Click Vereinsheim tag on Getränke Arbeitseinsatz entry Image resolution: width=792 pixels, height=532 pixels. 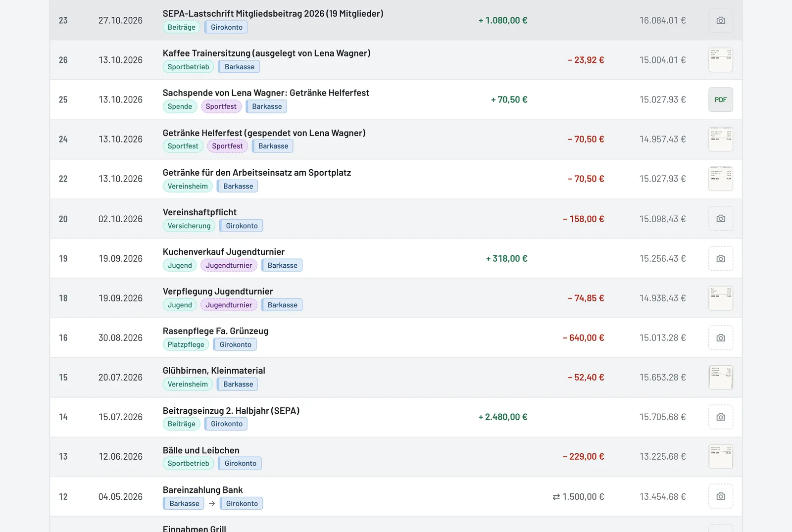[x=188, y=186]
